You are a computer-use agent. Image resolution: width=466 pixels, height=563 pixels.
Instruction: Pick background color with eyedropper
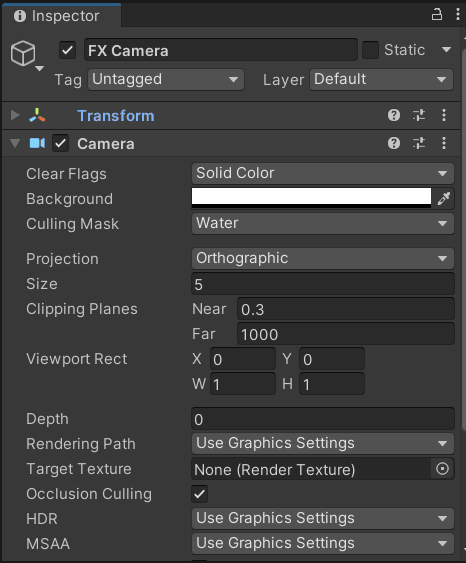pyautogui.click(x=444, y=198)
